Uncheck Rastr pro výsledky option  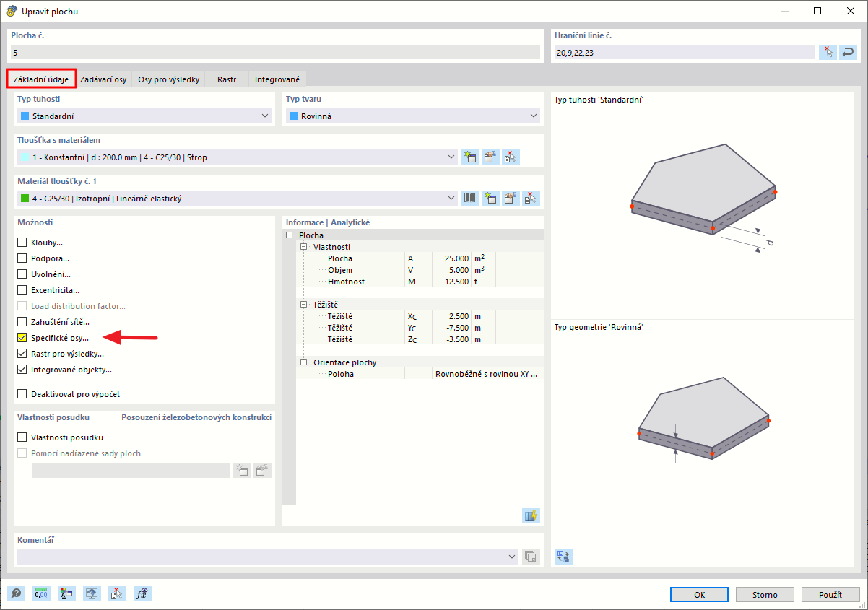point(22,354)
